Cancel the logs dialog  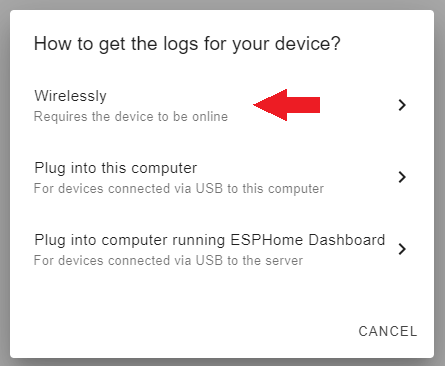(x=388, y=331)
